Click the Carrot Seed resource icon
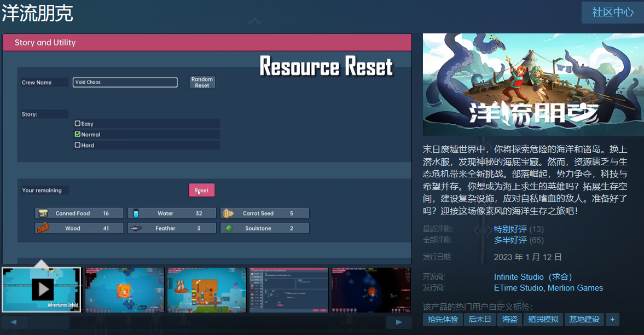644x335 pixels. pyautogui.click(x=228, y=213)
